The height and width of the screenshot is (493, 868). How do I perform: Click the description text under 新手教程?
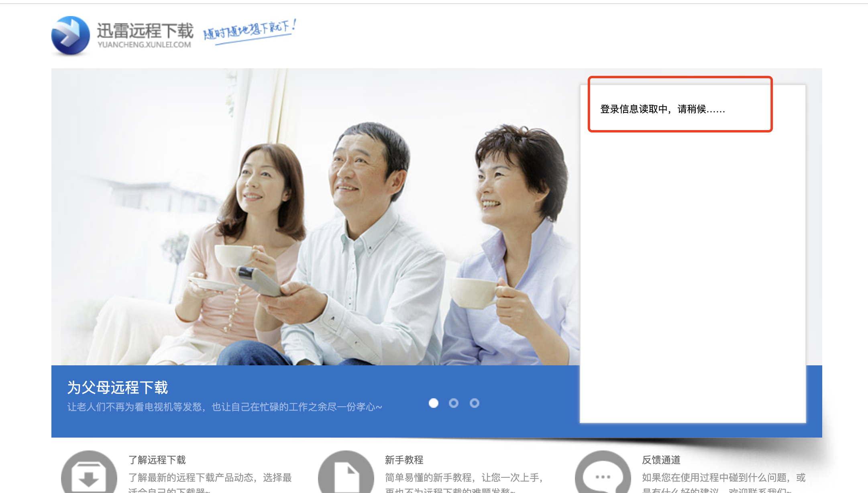tap(464, 478)
